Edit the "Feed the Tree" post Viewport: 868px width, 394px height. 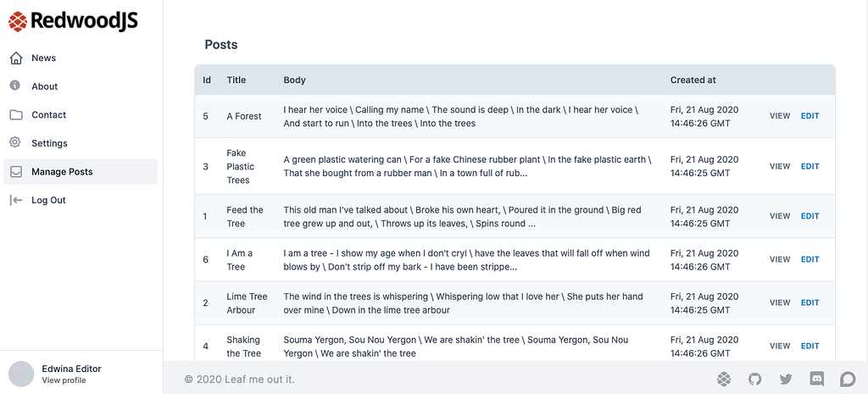(810, 216)
